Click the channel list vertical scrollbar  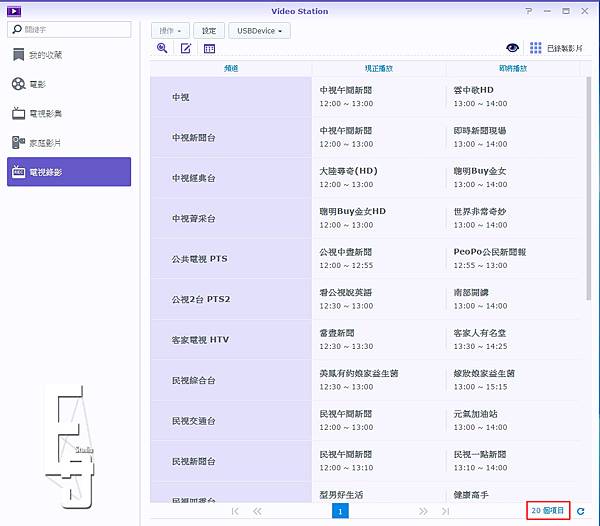coord(589,189)
